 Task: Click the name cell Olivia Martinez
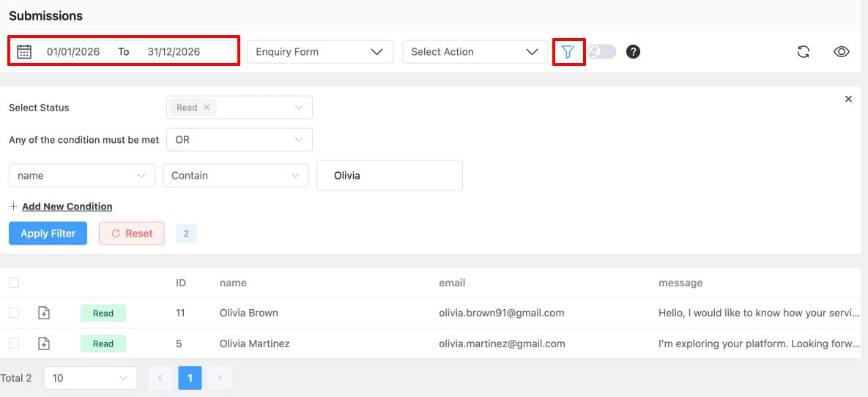point(255,344)
